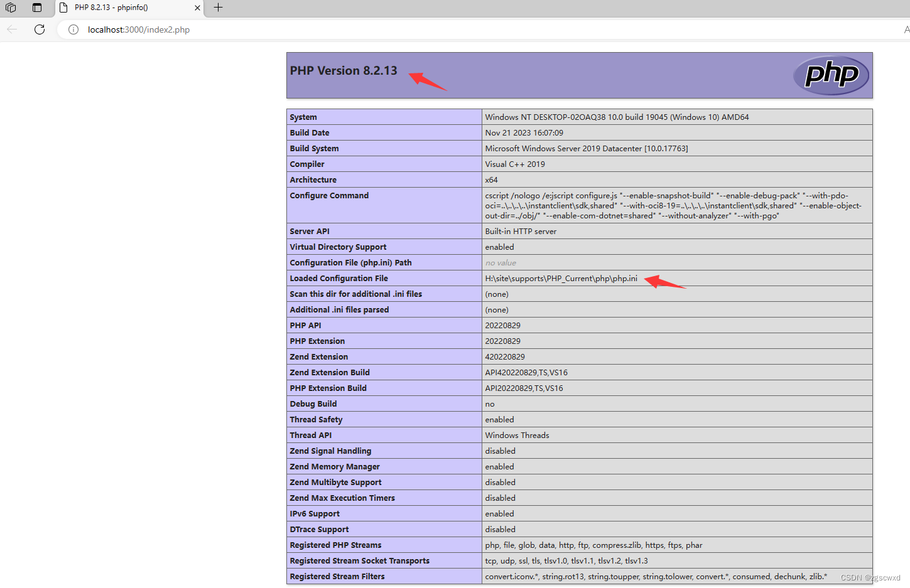Click the Built-in HTTP server value
The width and height of the screenshot is (910, 588).
[521, 232]
